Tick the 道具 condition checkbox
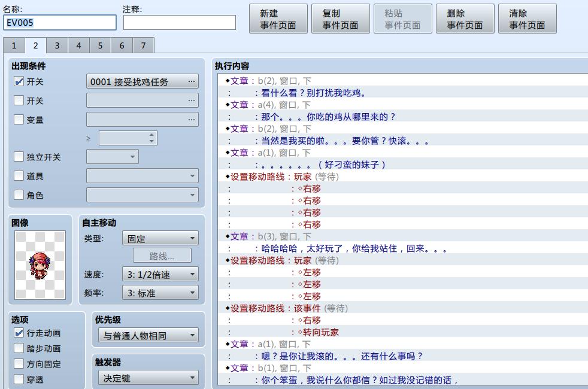The width and height of the screenshot is (588, 389). click(19, 175)
